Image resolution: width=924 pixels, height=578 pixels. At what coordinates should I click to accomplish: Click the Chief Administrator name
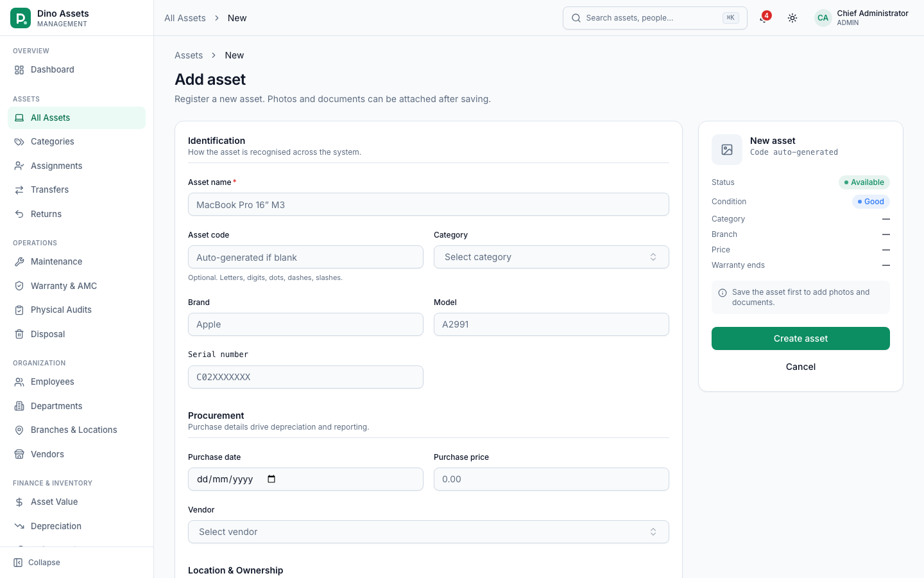873,13
